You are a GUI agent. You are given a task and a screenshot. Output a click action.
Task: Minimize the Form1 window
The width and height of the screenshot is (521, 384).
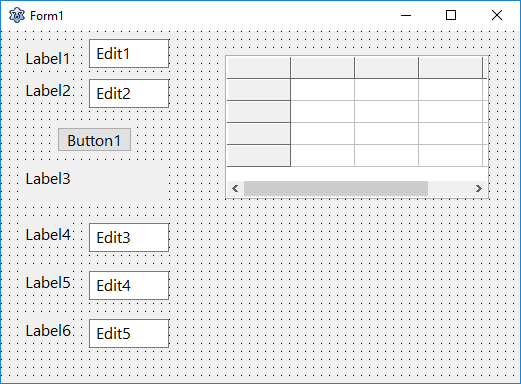point(406,15)
